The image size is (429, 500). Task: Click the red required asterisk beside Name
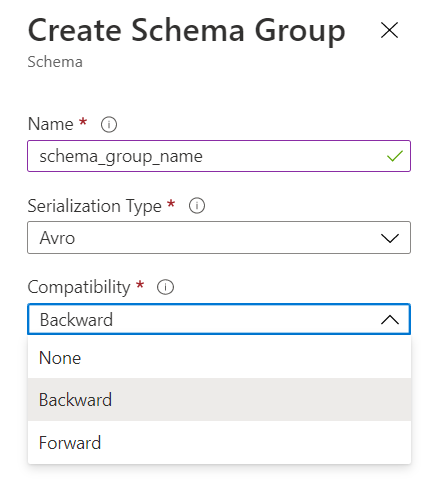83,122
